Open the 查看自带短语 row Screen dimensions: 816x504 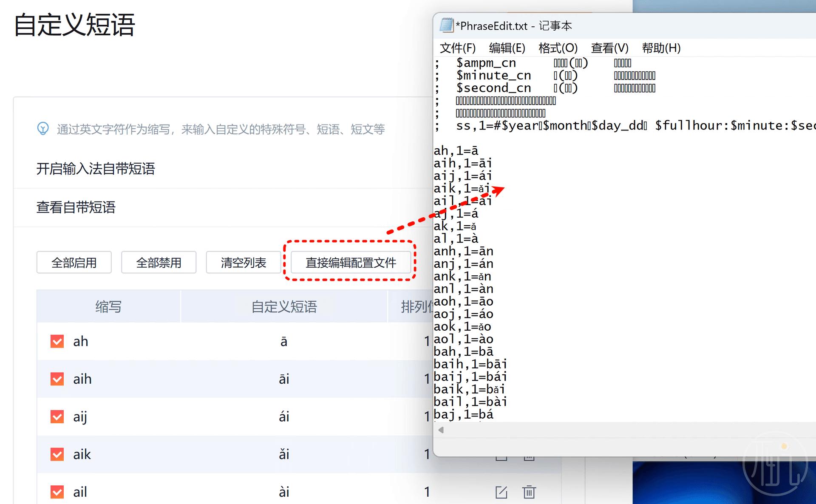point(76,207)
